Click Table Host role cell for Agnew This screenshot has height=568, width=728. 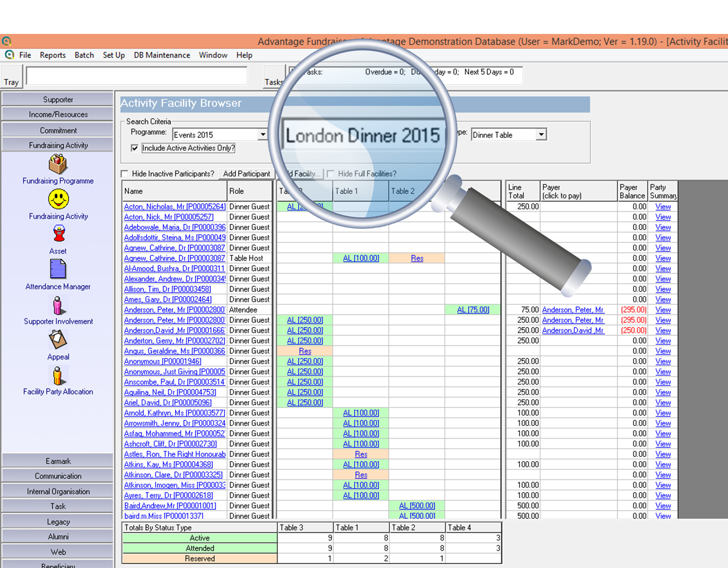pyautogui.click(x=250, y=258)
